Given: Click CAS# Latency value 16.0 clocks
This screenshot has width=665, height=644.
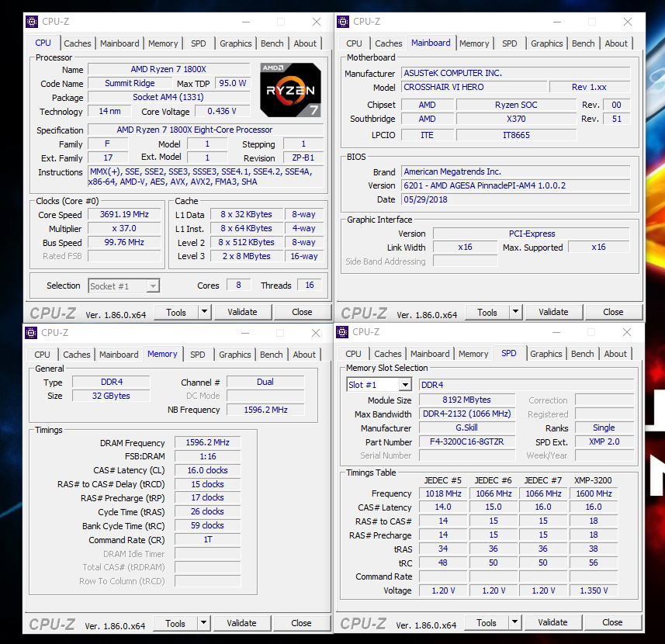Looking at the screenshot, I should [x=207, y=470].
